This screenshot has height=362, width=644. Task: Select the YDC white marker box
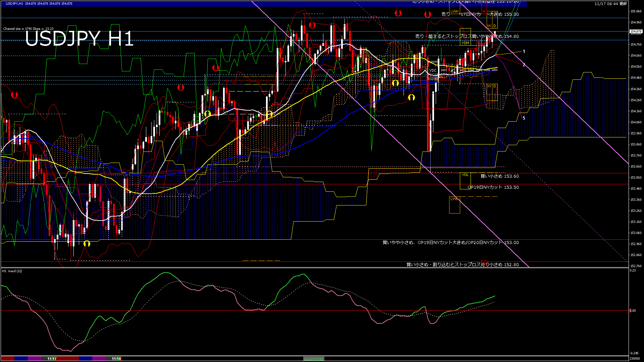tap(433, 70)
